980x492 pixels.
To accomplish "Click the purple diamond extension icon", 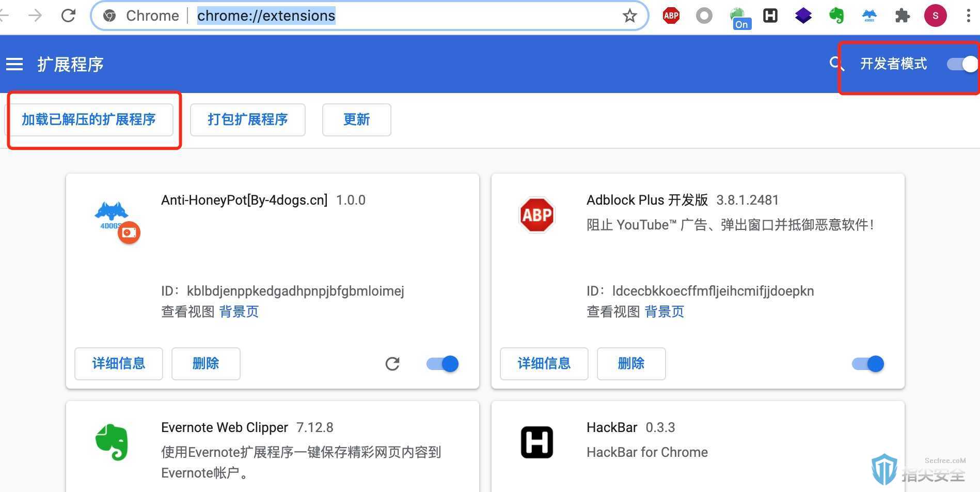I will point(803,16).
